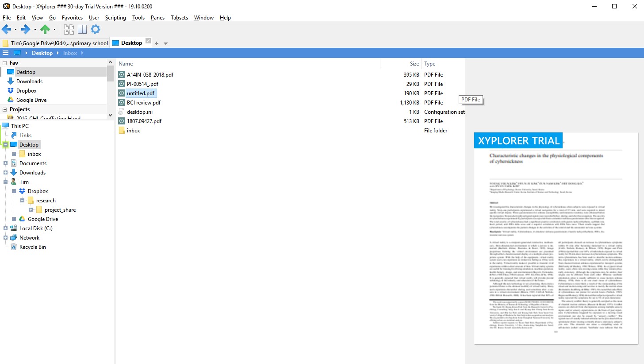
Task: Go up one level with the green up arrow
Action: coord(44,29)
